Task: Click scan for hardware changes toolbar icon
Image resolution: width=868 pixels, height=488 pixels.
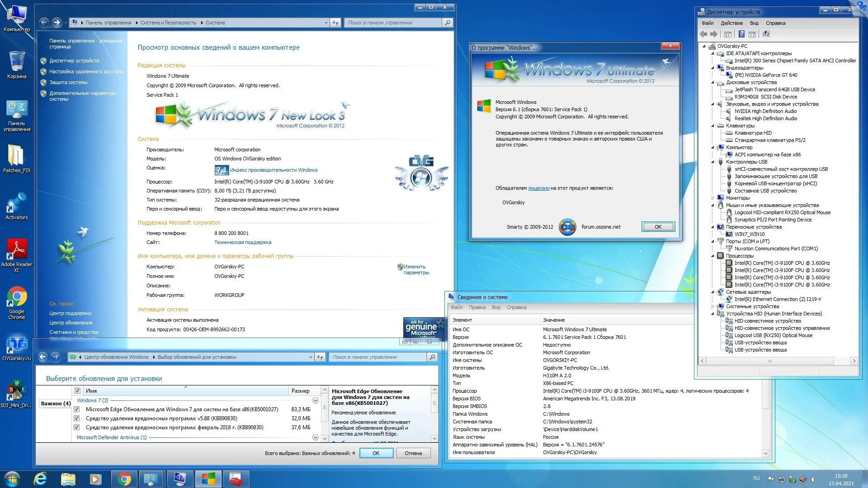Action: click(766, 34)
